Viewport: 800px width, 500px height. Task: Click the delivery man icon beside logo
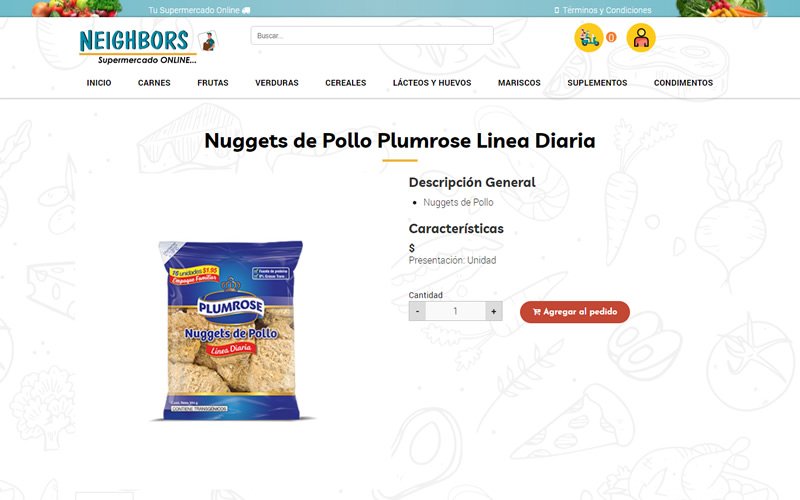207,41
